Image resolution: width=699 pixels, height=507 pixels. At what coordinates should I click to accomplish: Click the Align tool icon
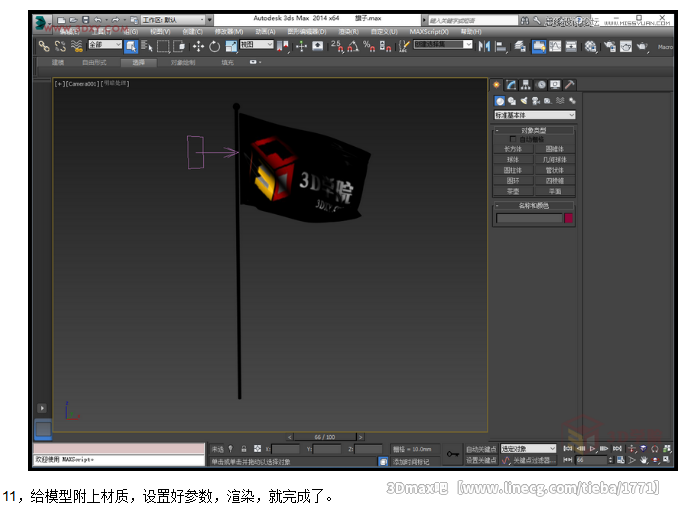[501, 46]
